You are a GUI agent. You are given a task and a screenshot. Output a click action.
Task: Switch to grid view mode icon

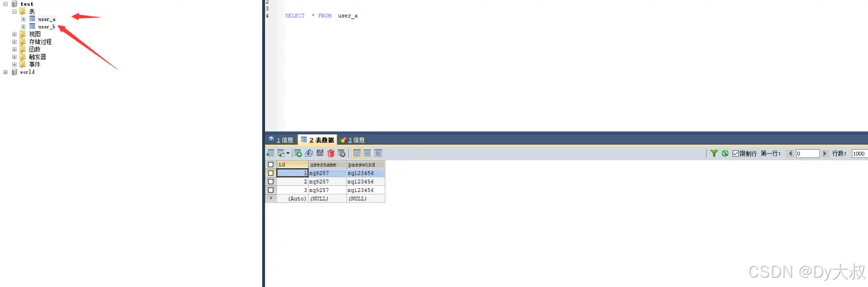tap(357, 153)
